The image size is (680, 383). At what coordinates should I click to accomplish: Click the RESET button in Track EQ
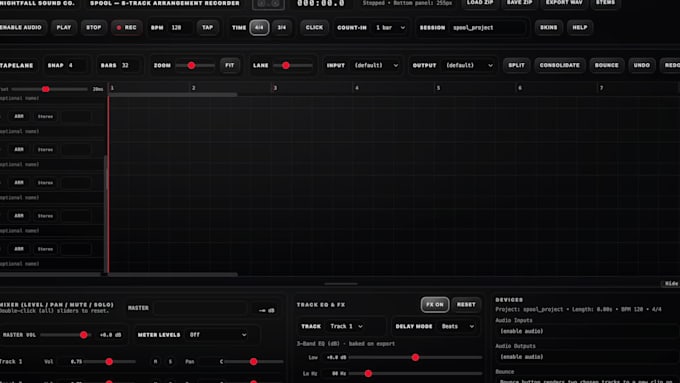[466, 304]
